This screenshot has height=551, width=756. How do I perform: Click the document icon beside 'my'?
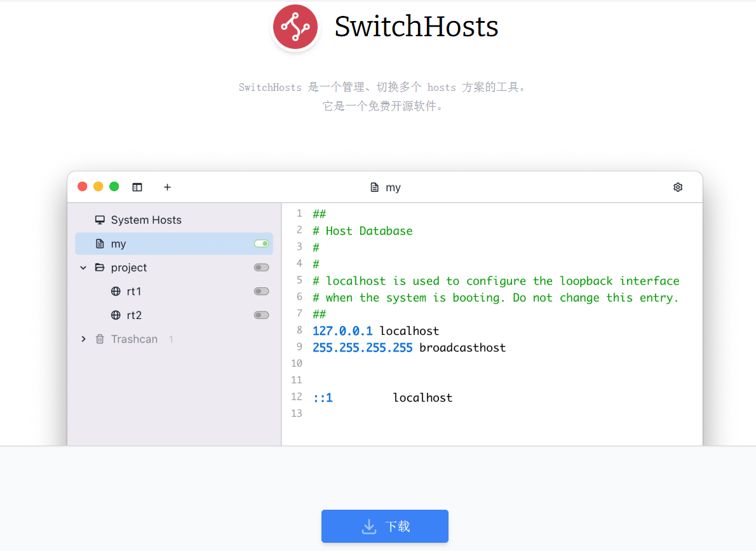pos(100,243)
